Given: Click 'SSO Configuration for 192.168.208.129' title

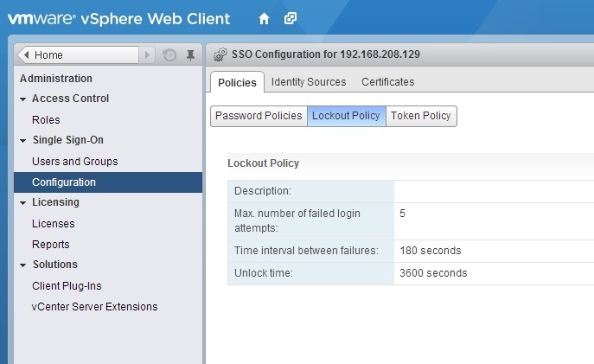Looking at the screenshot, I should [x=326, y=54].
